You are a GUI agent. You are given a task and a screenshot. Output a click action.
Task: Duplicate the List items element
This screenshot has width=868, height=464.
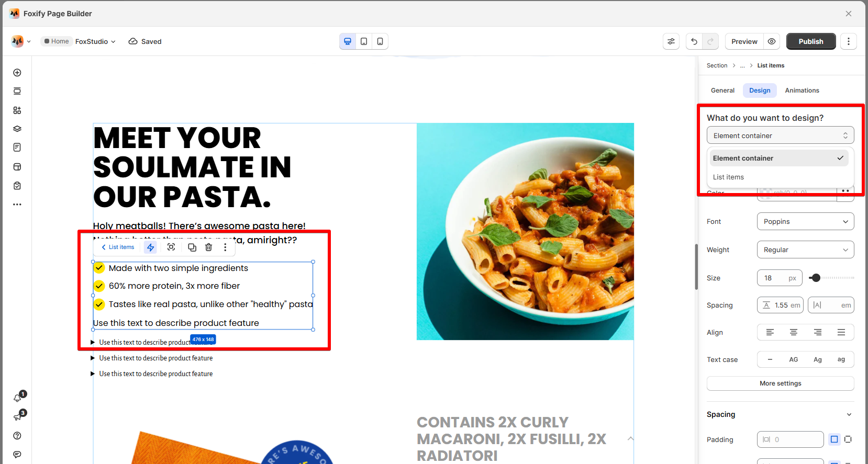pos(192,247)
